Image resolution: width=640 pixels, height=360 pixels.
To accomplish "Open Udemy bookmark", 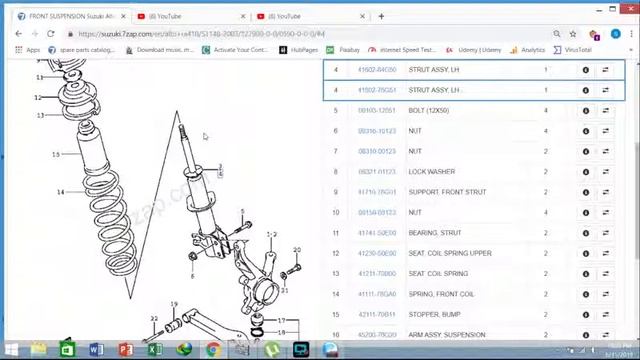I will (x=473, y=50).
